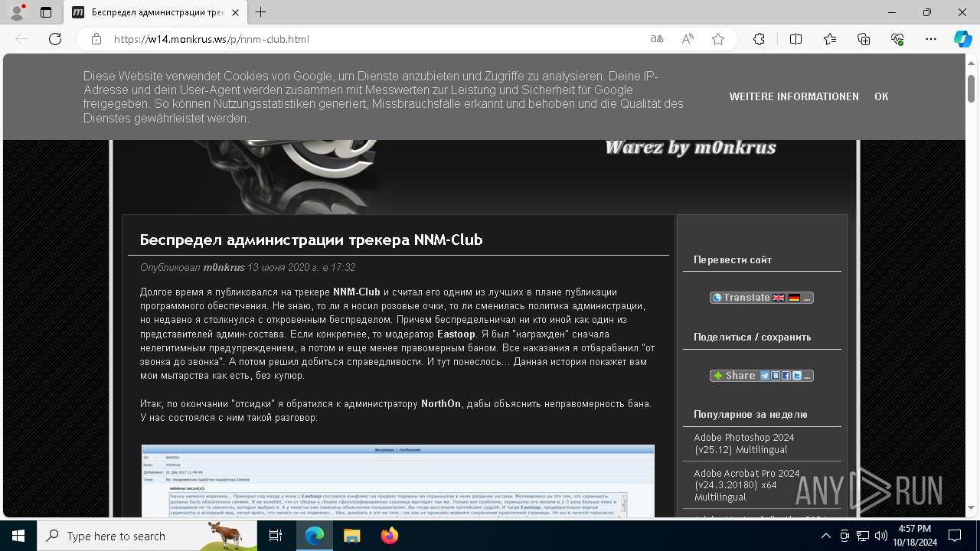Open Microsoft Edge from the taskbar
The image size is (980, 551).
[315, 536]
